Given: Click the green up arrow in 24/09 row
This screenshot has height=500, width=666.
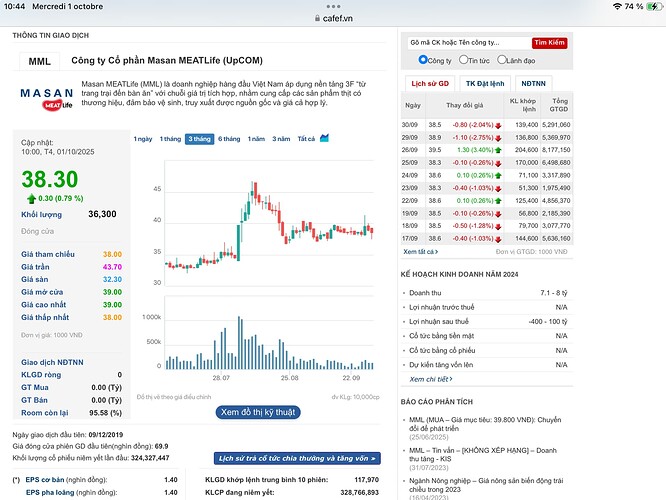Looking at the screenshot, I should [498, 175].
